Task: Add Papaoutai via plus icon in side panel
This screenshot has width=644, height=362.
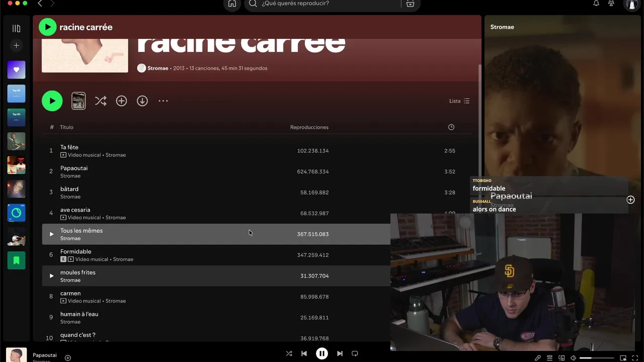Action: (x=630, y=200)
